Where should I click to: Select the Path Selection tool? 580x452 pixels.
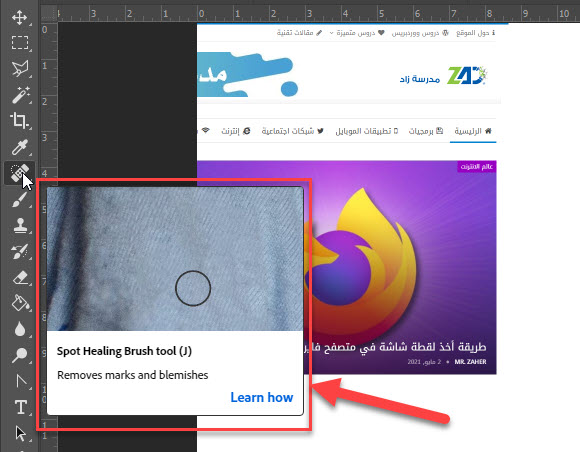19,433
